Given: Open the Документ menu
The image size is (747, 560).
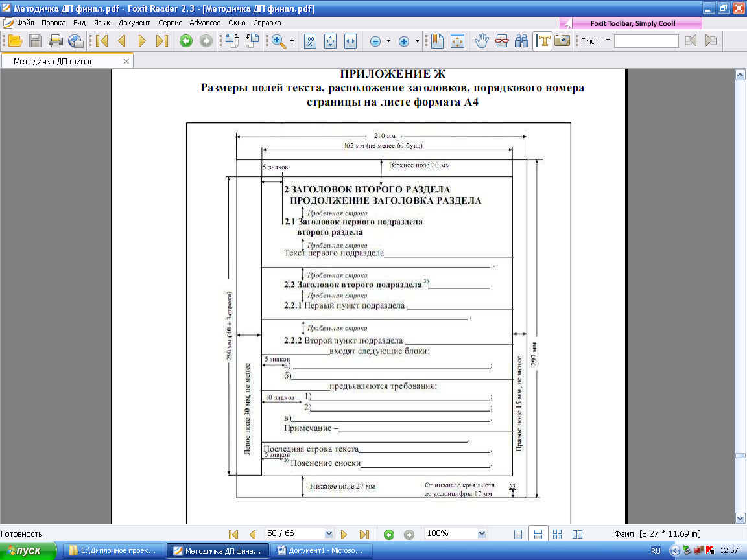Looking at the screenshot, I should pos(134,23).
